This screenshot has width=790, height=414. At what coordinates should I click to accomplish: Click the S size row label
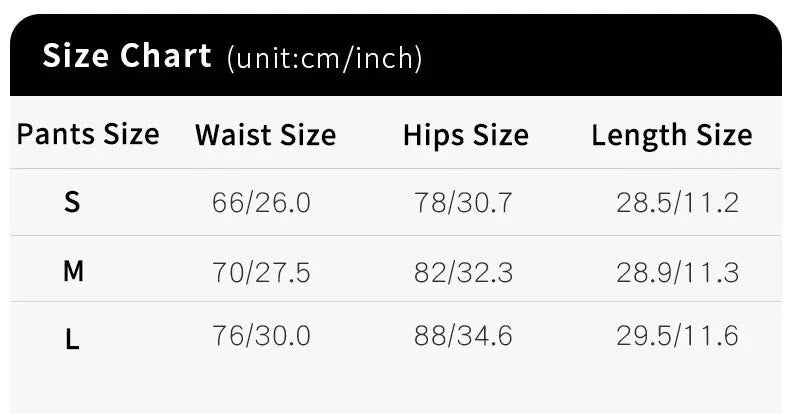pyautogui.click(x=72, y=203)
